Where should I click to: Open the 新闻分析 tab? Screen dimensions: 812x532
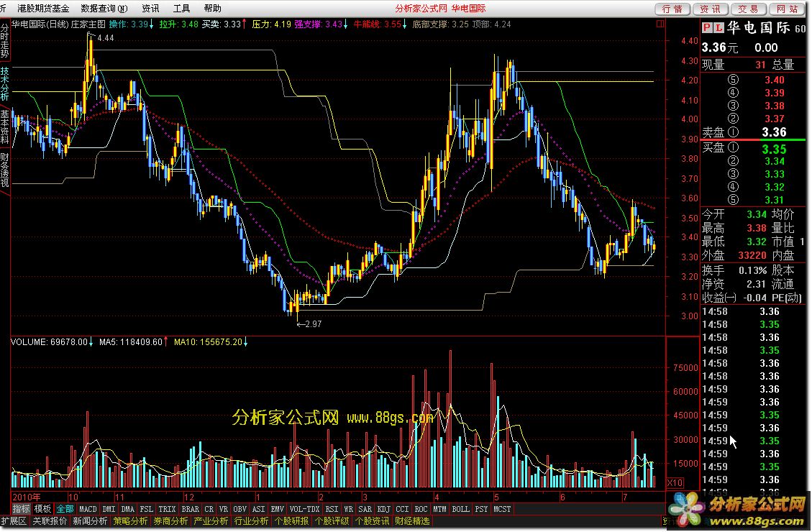[x=90, y=520]
